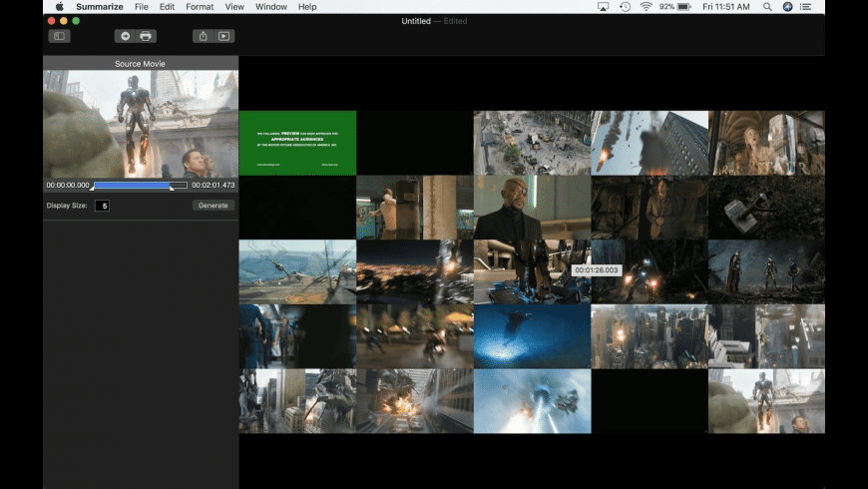Screen dimensions: 868x489
Task: Select the street explosion with cars thumbnail
Action: click(415, 401)
